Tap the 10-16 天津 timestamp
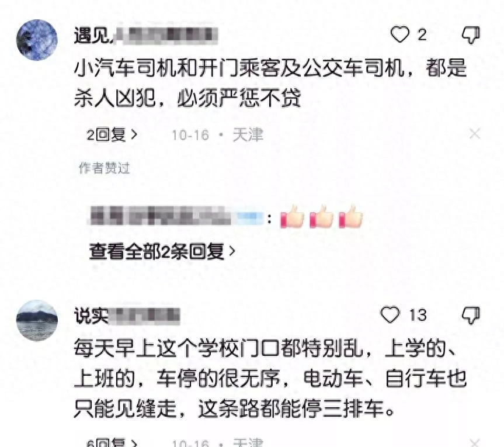 (x=218, y=135)
